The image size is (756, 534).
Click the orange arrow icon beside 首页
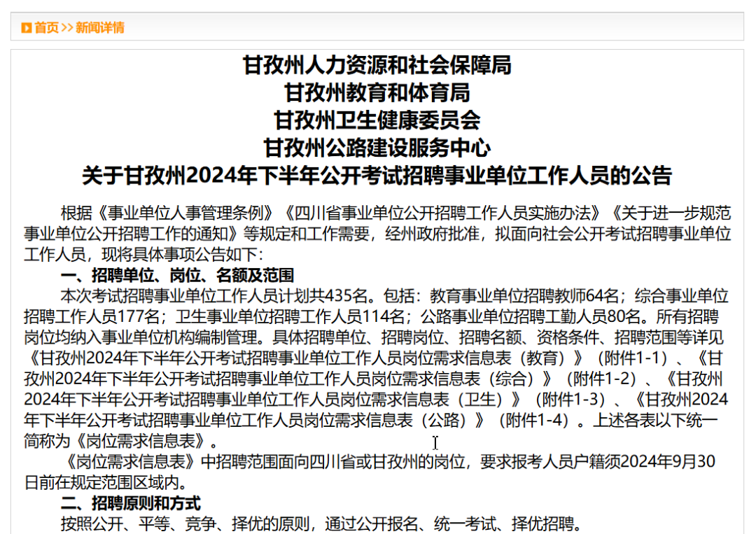click(x=27, y=28)
